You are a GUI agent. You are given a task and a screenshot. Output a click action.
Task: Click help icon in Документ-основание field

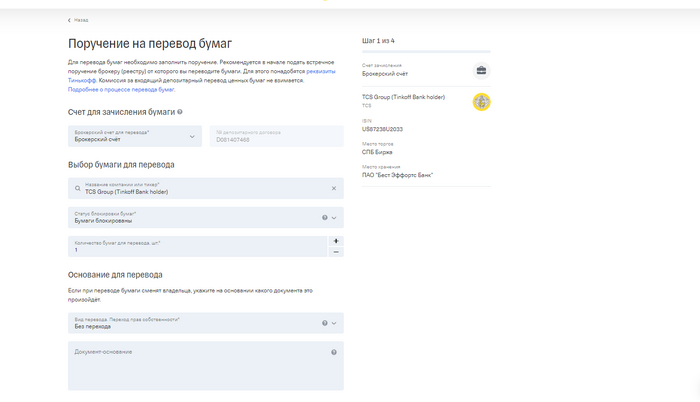tap(334, 352)
